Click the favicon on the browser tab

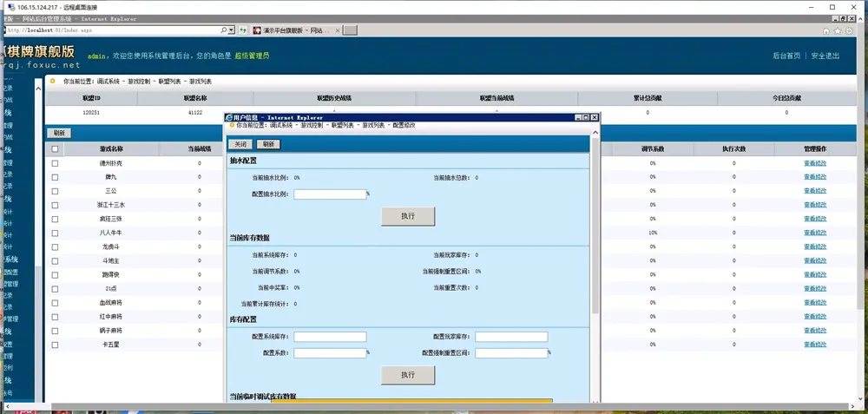pyautogui.click(x=258, y=30)
